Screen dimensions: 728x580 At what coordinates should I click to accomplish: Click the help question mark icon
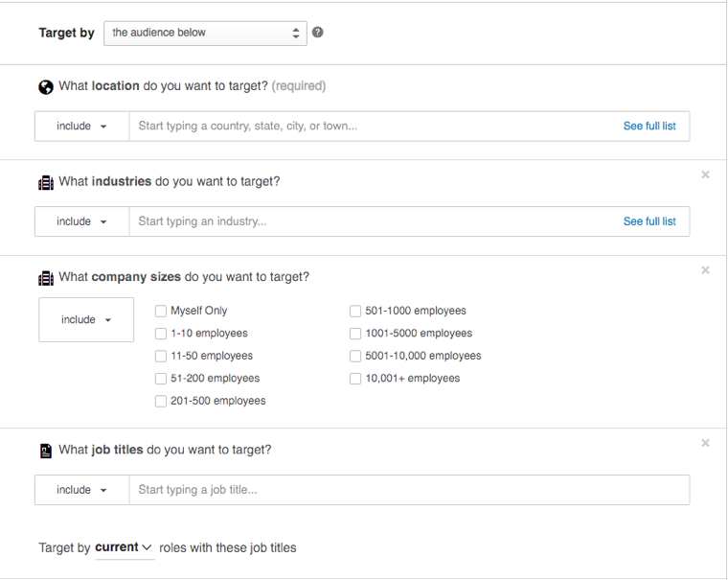point(318,33)
